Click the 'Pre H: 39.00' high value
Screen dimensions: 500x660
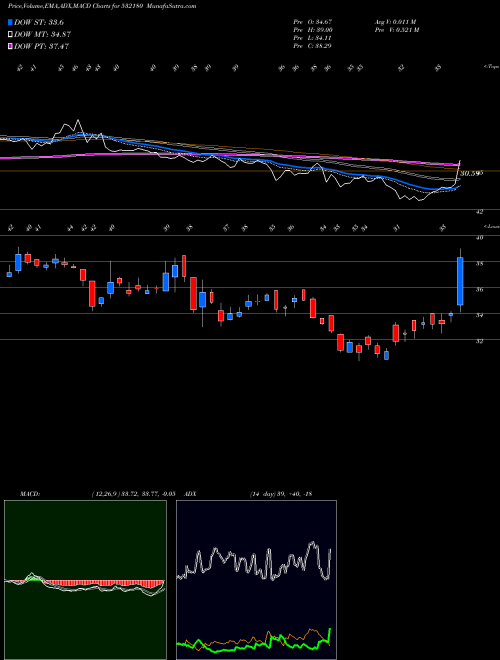coord(313,29)
